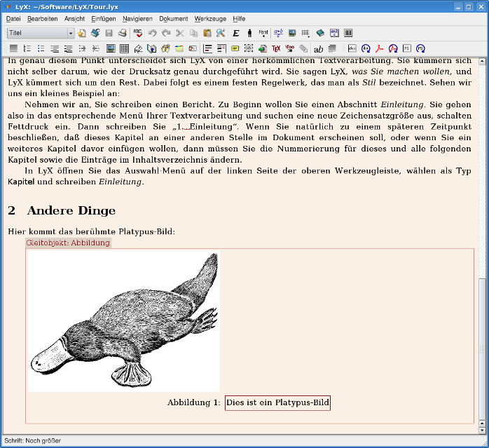The width and height of the screenshot is (489, 448).
Task: Decrease list nesting depth
Action: tap(96, 48)
